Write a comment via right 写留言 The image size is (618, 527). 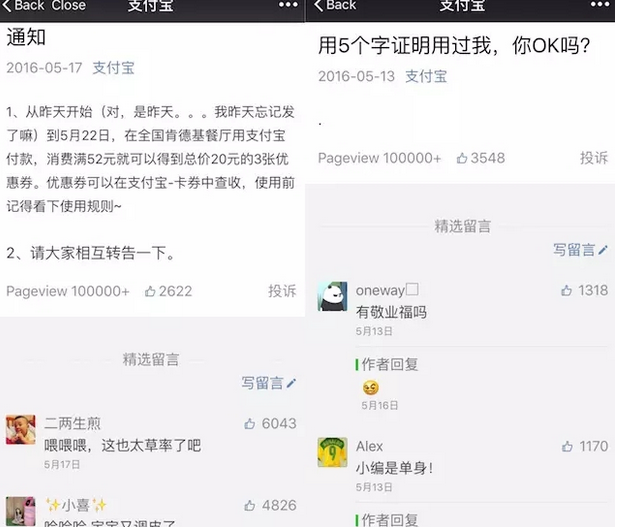[x=581, y=250]
